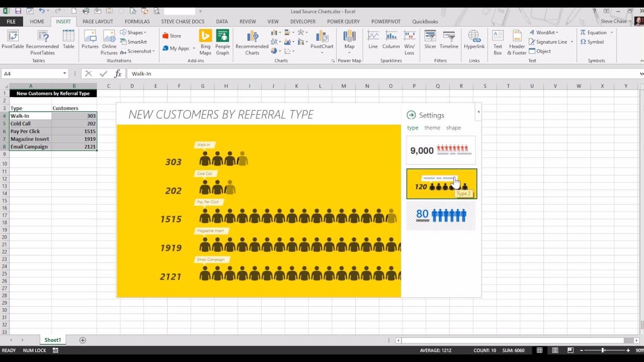The height and width of the screenshot is (362, 644).
Task: Insert SmartArt graphic
Action: (133, 42)
